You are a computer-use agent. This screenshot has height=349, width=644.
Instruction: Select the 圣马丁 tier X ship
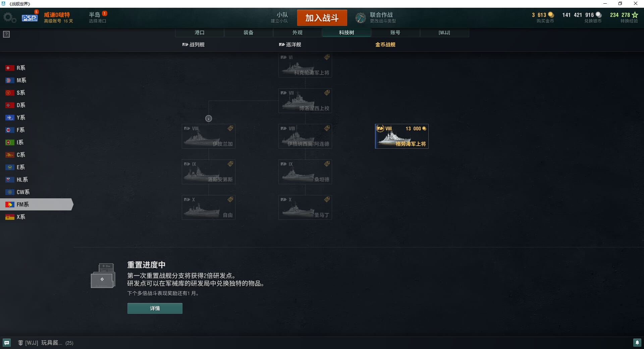tap(305, 207)
